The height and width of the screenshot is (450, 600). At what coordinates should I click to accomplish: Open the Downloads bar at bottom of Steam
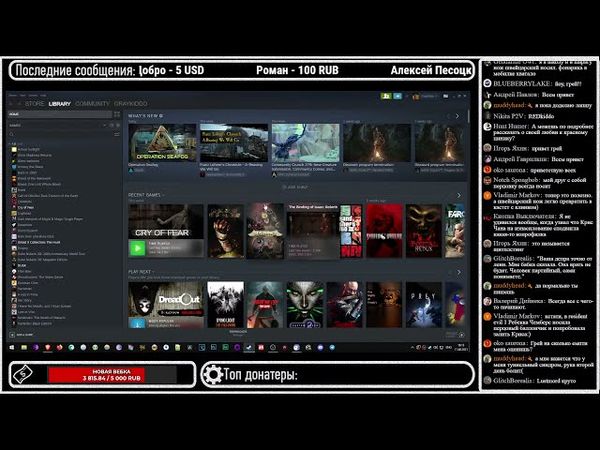coord(238,334)
